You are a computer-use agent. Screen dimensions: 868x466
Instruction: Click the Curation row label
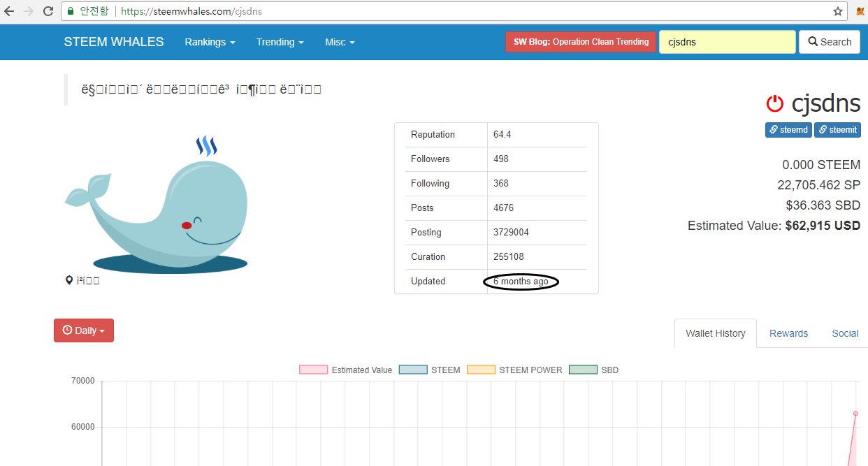pos(428,257)
